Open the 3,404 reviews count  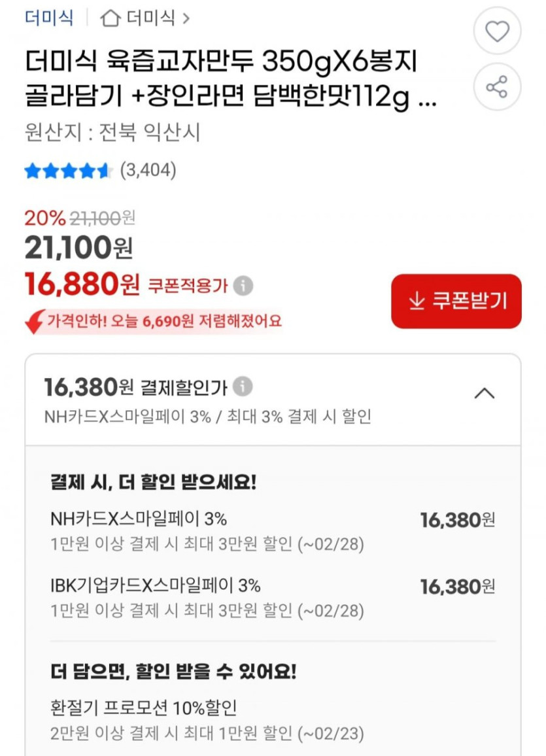(x=148, y=171)
